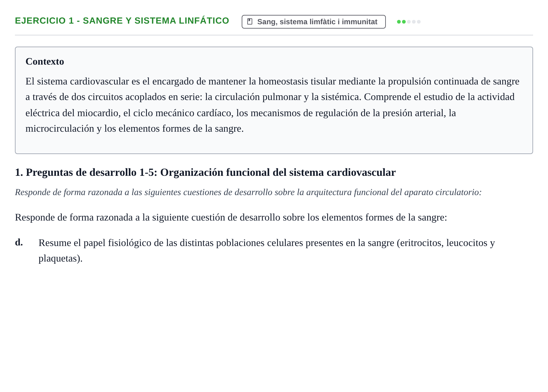
Task: Click the heading 'Preguntas de desarrollo 1-5'
Action: [205, 172]
